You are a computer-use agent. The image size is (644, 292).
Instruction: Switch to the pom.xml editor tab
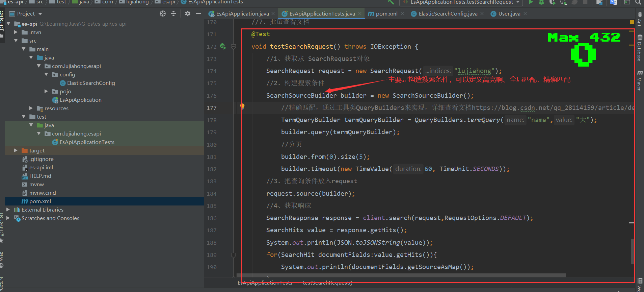click(386, 14)
